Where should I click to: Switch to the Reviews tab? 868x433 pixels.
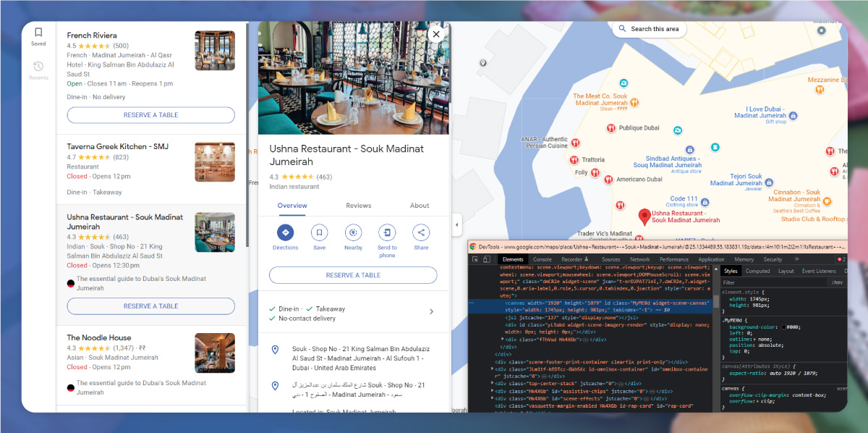tap(358, 206)
